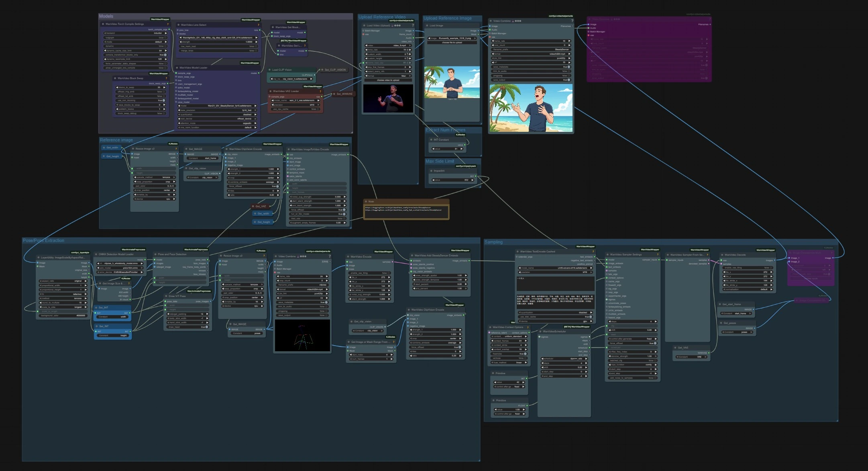Viewport: 868px width, 471px height.
Task: Collapse the Get_poses node dot
Action: coord(721,323)
